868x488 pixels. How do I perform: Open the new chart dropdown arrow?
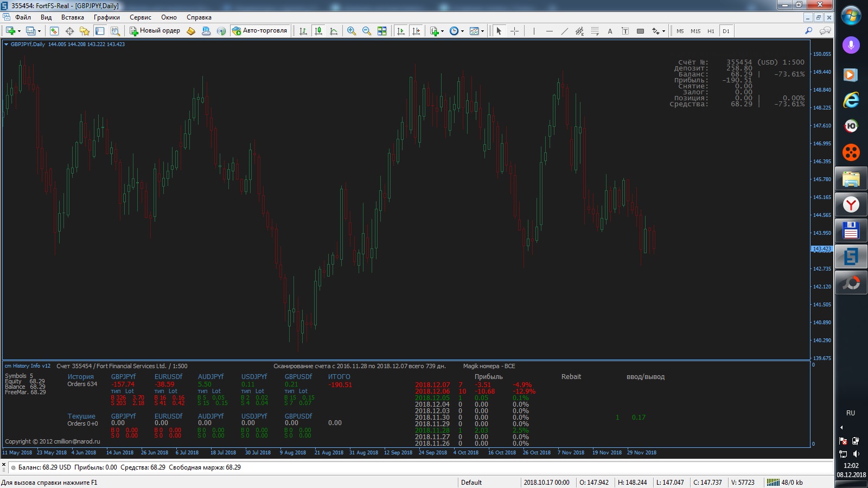(x=19, y=31)
